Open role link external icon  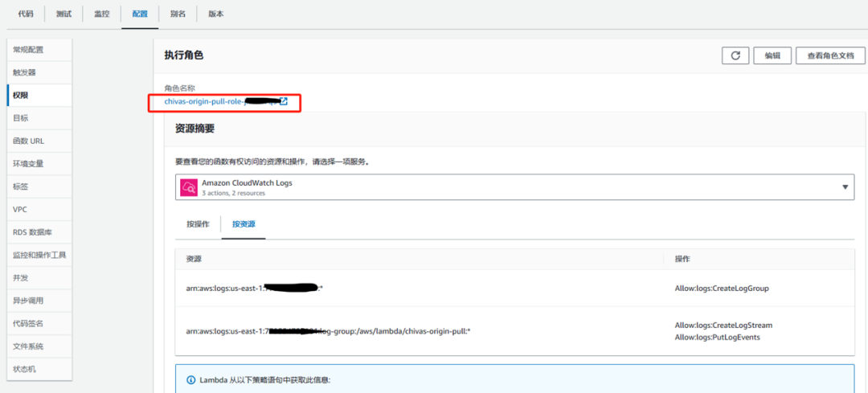(284, 101)
